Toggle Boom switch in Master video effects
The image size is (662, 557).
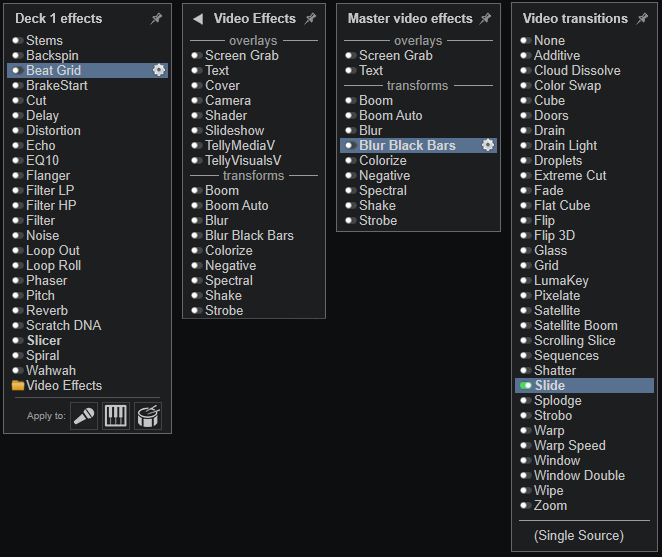point(351,101)
